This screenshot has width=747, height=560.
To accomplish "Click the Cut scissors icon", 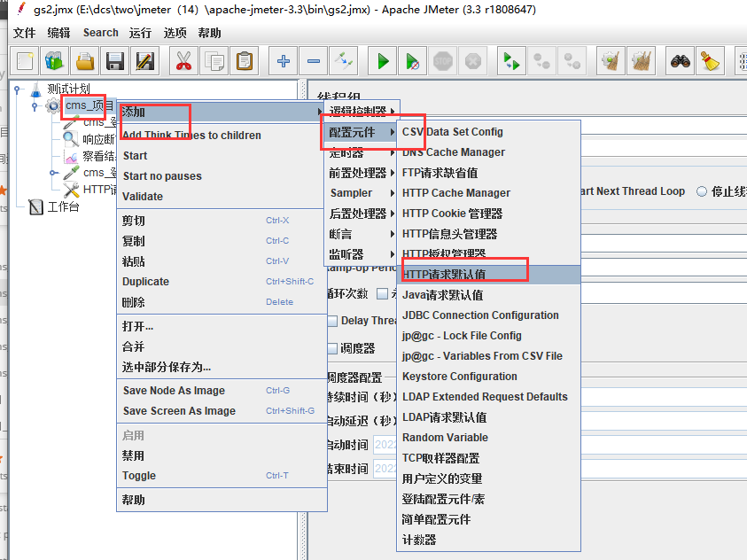I will click(183, 61).
